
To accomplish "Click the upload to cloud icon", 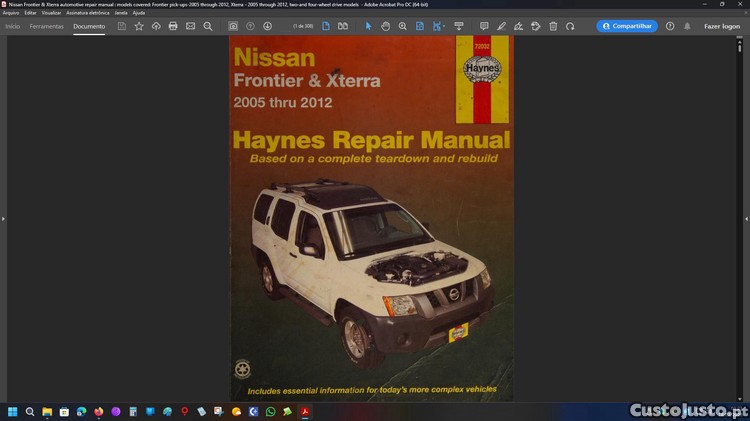I will point(156,26).
